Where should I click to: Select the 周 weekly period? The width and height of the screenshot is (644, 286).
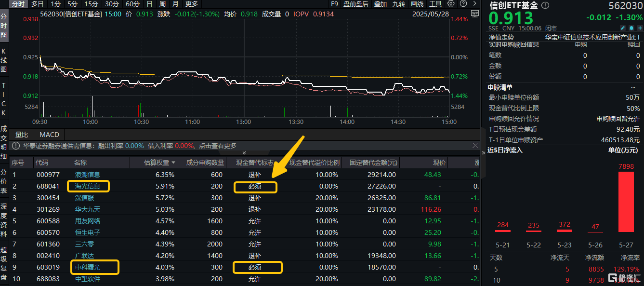pyautogui.click(x=162, y=4)
